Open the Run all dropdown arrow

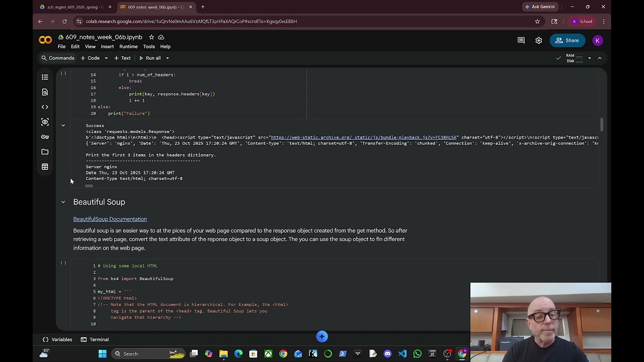pos(168,58)
